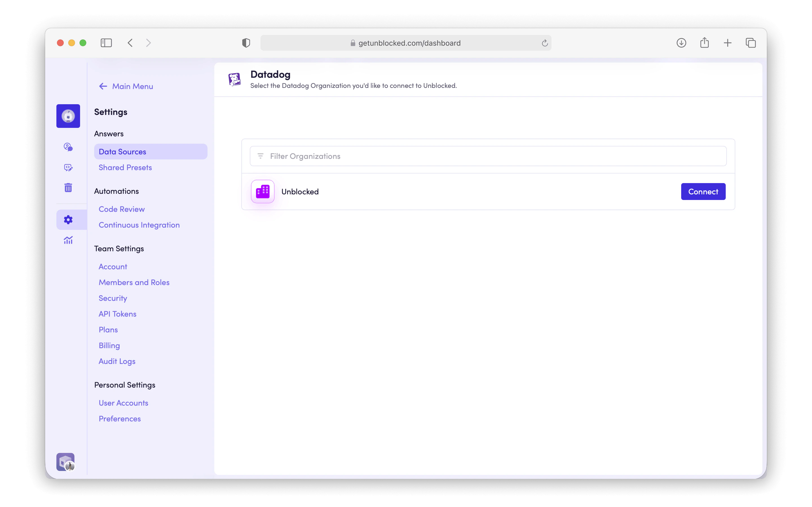Click the Unblocked organization building icon
The height and width of the screenshot is (507, 812).
(x=262, y=192)
